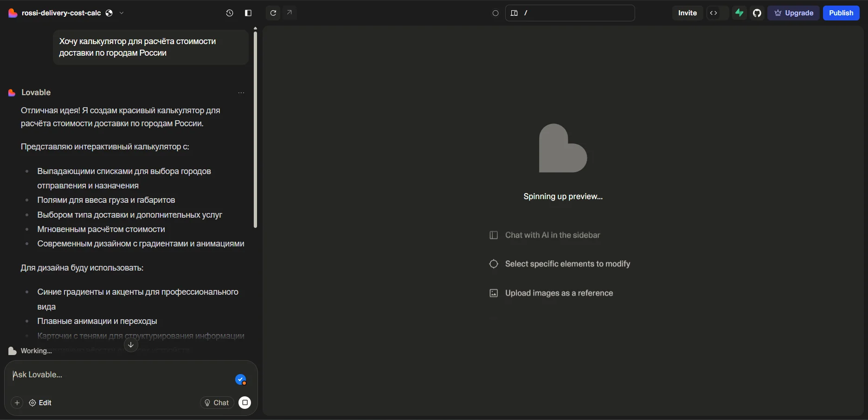Click bullet 'Полями для ввеса груза и габаритов'
Viewport: 868px width, 420px height.
pos(106,200)
